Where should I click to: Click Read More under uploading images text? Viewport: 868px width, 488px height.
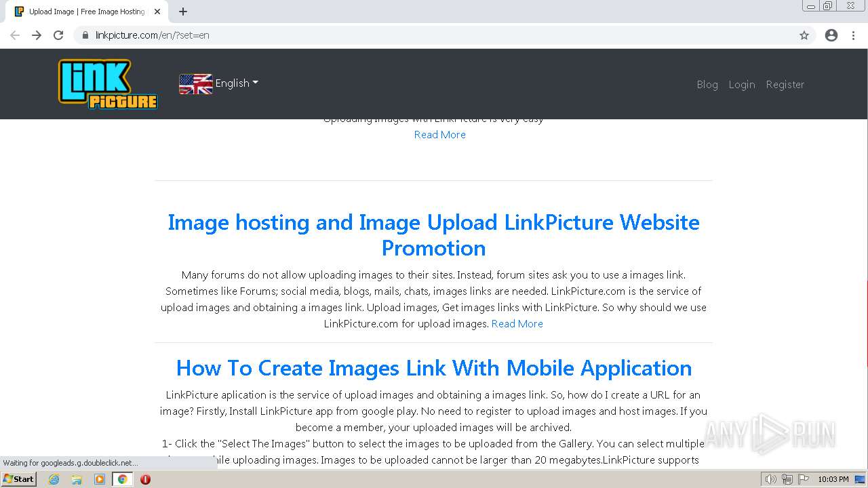(x=440, y=134)
